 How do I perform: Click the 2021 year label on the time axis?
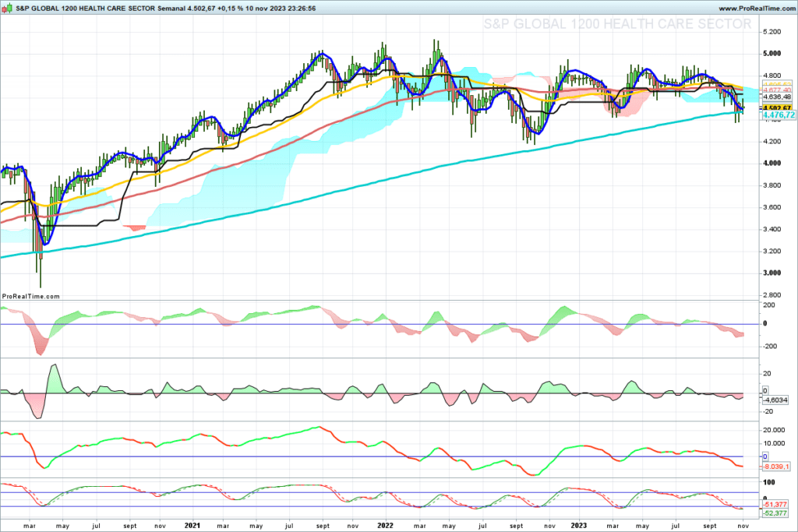(x=192, y=526)
